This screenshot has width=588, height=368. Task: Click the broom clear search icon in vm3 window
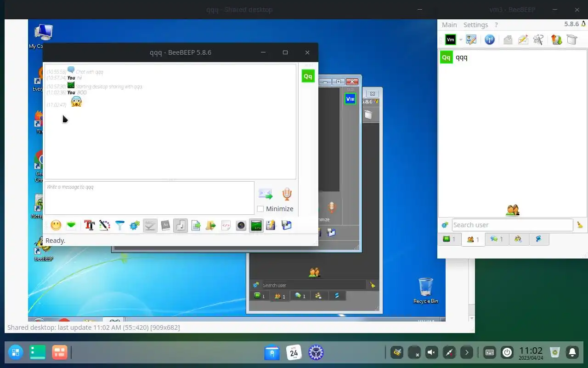580,225
